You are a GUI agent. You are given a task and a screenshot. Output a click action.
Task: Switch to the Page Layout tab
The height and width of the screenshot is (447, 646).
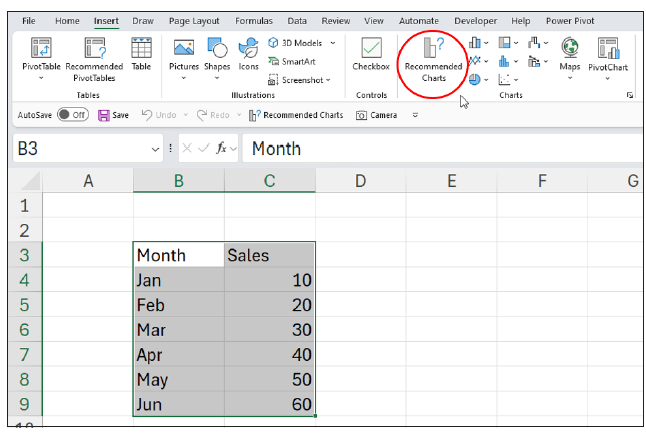[194, 21]
